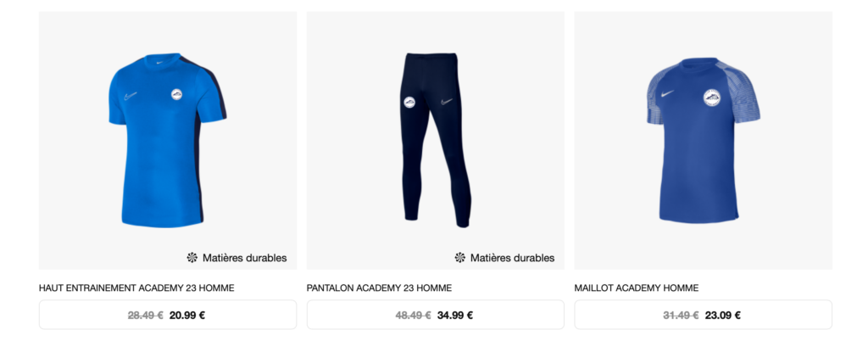Open the royal blue Academy jersey image
The image size is (868, 341).
coord(703,141)
